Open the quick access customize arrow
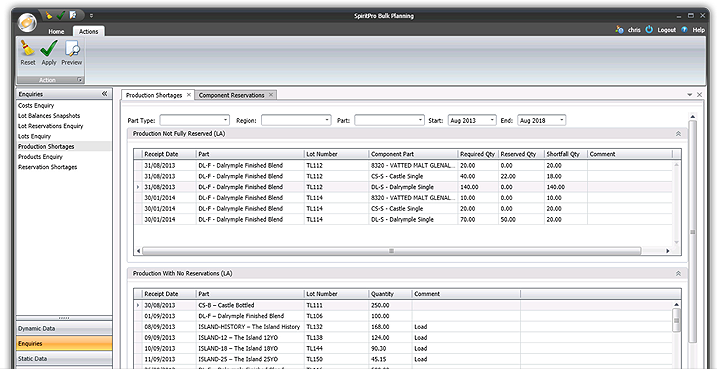This screenshot has width=717, height=369. (91, 16)
